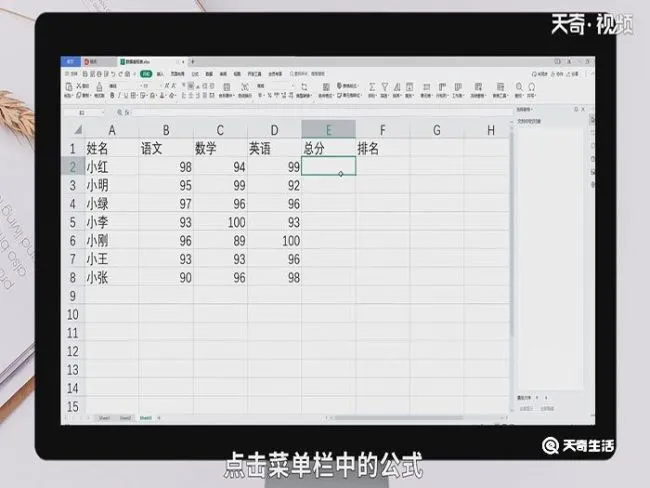
Task: Click the Paste icon in the ribbon
Action: [69, 86]
